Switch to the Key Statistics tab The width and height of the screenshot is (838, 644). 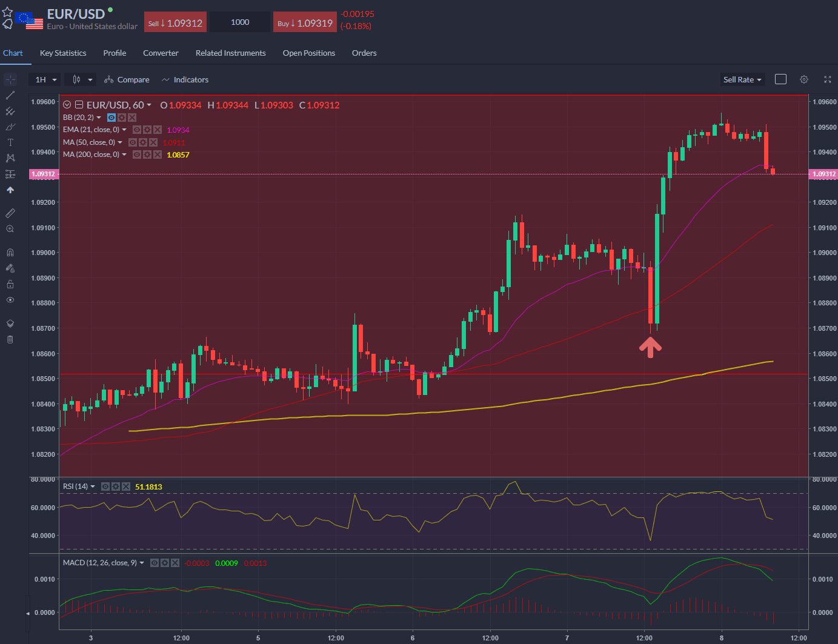coord(63,53)
